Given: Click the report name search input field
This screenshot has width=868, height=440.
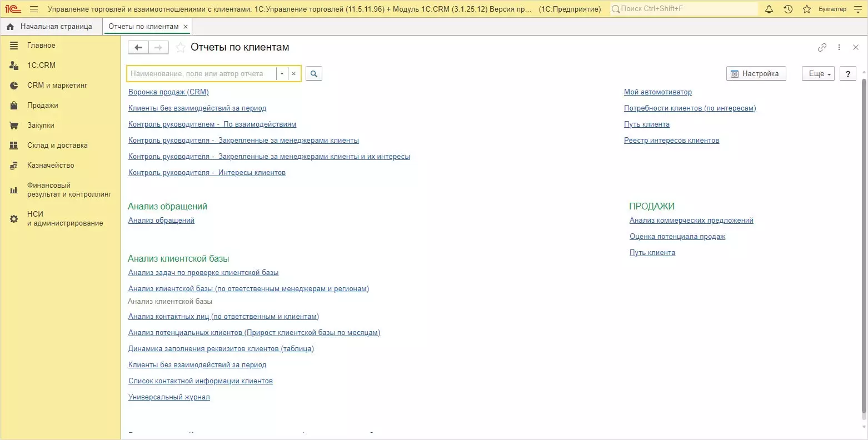Looking at the screenshot, I should pos(202,73).
